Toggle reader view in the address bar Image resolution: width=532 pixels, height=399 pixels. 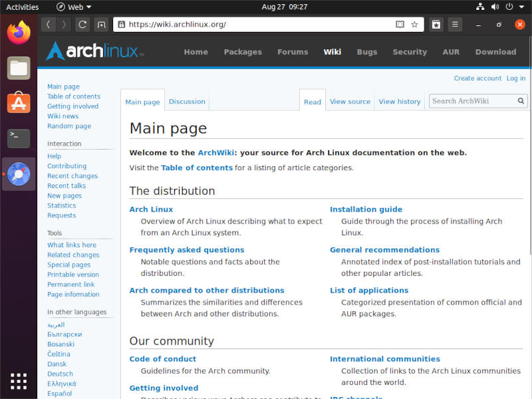point(399,24)
